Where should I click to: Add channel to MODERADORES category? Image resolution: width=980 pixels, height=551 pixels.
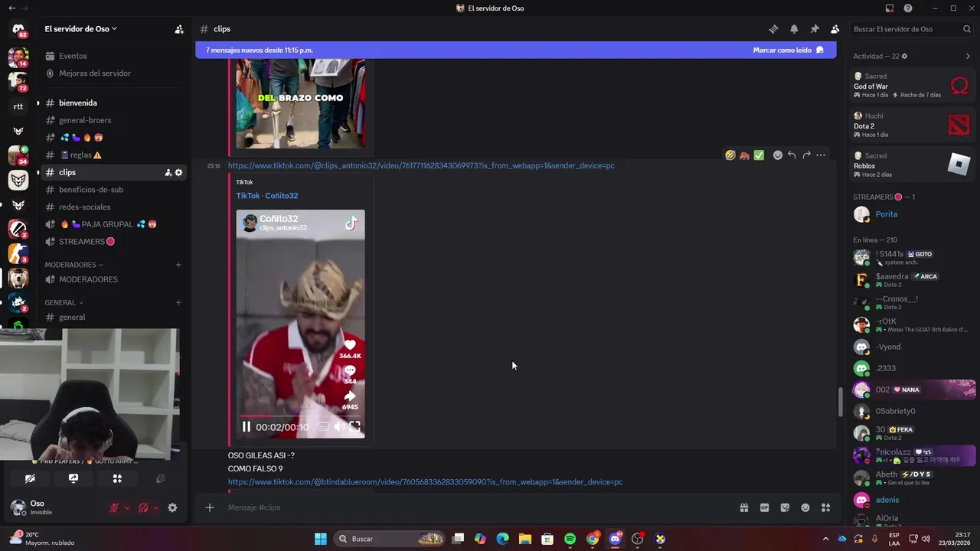pyautogui.click(x=178, y=265)
